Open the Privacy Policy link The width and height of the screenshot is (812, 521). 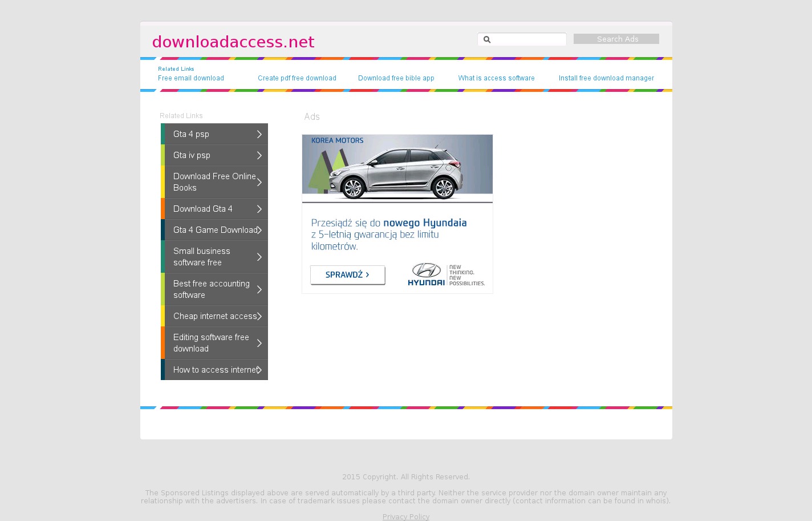pyautogui.click(x=405, y=517)
